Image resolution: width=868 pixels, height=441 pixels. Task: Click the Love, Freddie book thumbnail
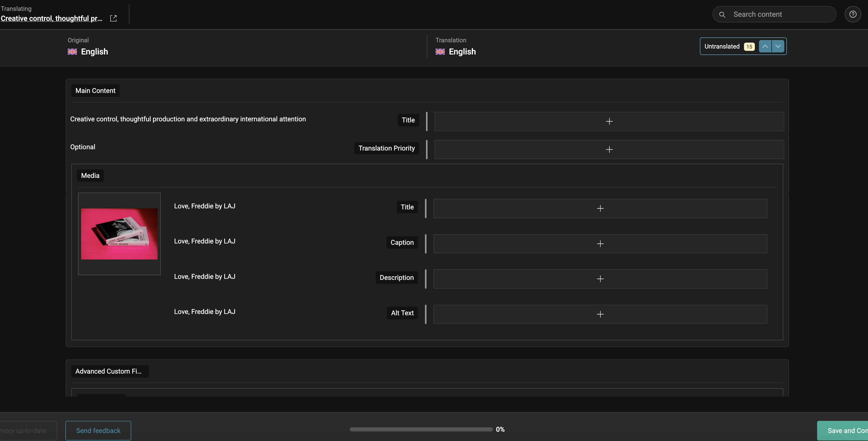tap(119, 234)
